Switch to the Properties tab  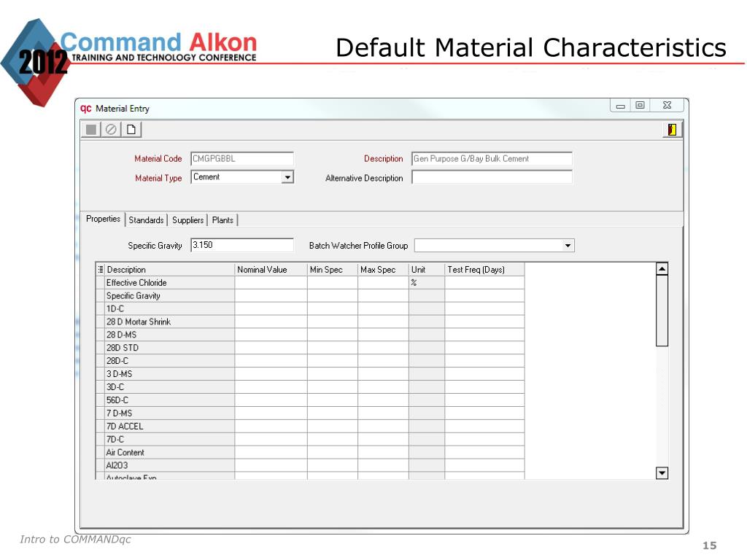pyautogui.click(x=103, y=219)
